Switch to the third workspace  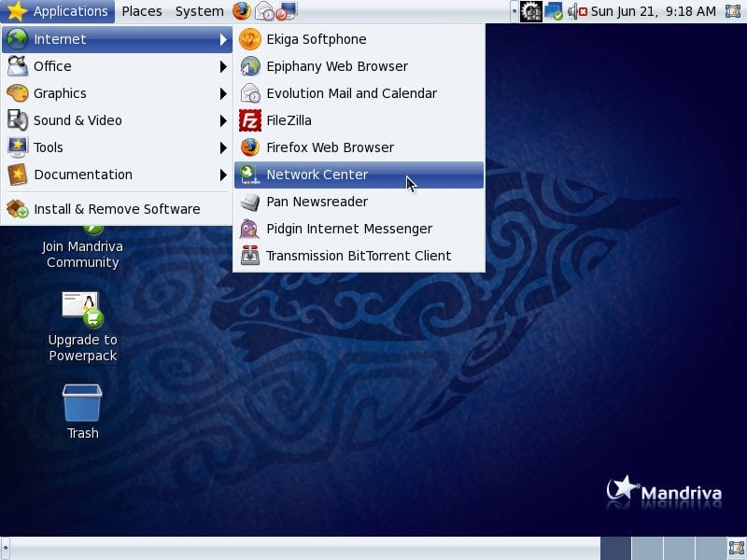click(679, 549)
